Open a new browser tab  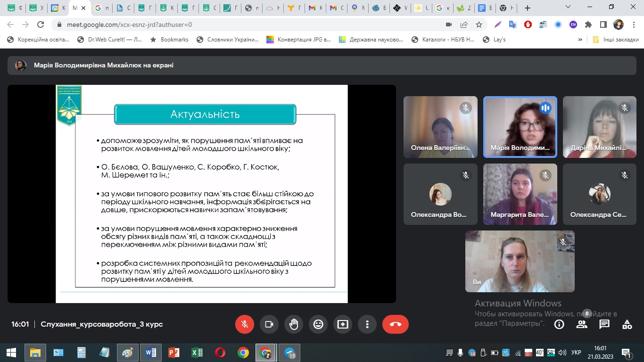pyautogui.click(x=527, y=8)
